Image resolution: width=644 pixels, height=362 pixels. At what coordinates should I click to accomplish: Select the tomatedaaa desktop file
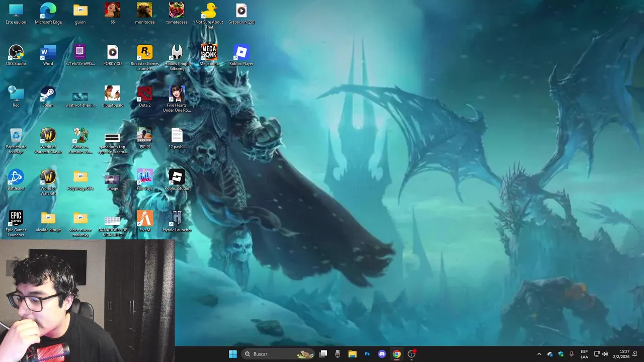[x=177, y=14]
